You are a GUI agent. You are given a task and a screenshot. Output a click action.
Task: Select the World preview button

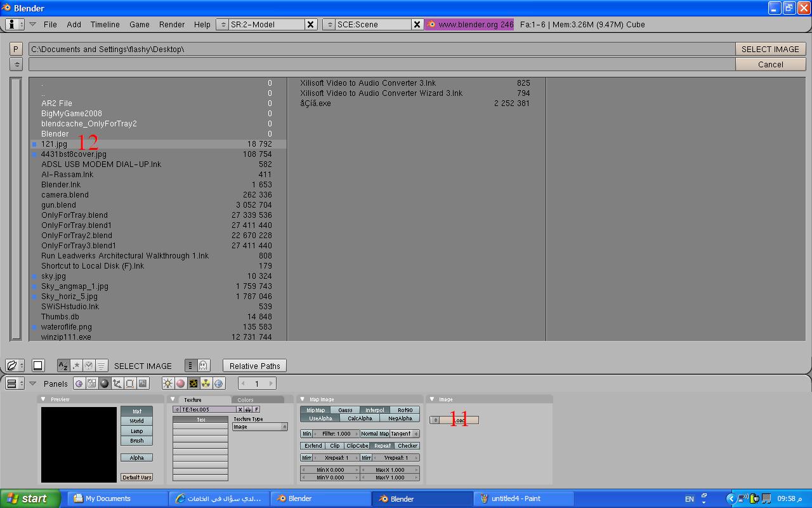click(137, 421)
